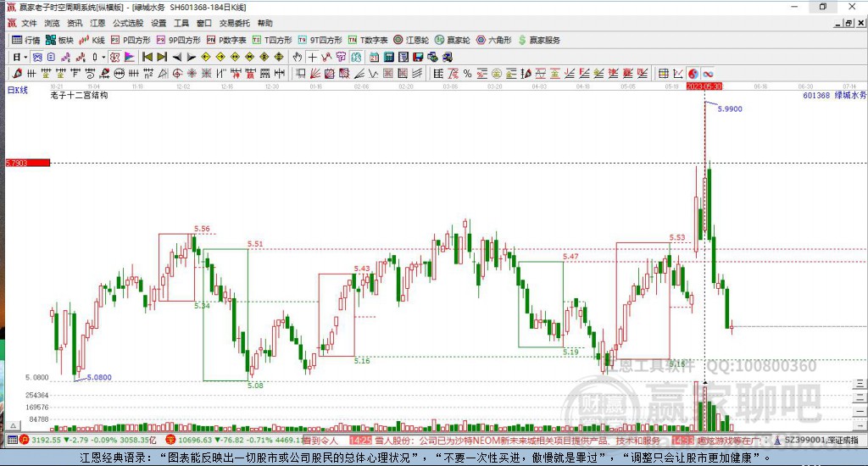
Task: Jump to first bar with skip-to-start arrow
Action: (x=147, y=57)
